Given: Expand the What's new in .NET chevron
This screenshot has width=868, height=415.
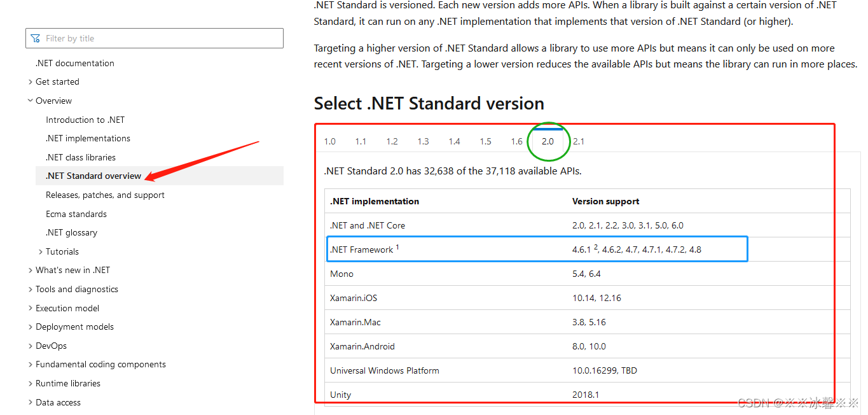Looking at the screenshot, I should point(31,270).
